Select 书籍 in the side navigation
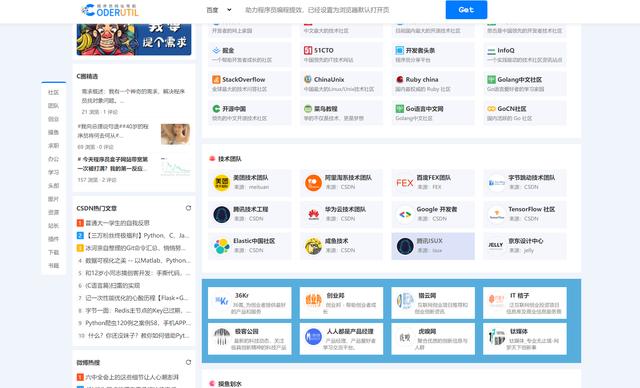Screen dimensions: 640x388 coord(53,266)
